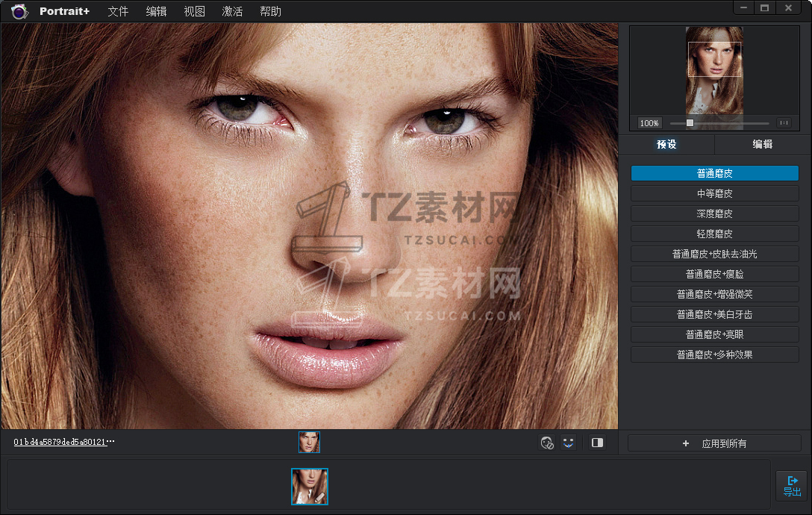Viewport: 812px width, 515px height.
Task: Minimize the Portrait+ window
Action: click(x=743, y=7)
